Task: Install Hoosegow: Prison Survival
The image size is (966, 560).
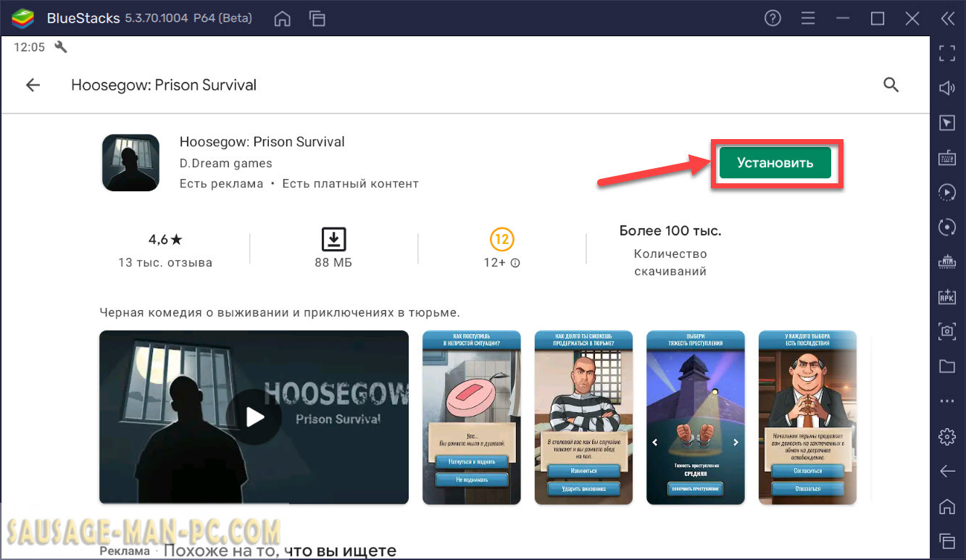Action: (x=775, y=163)
